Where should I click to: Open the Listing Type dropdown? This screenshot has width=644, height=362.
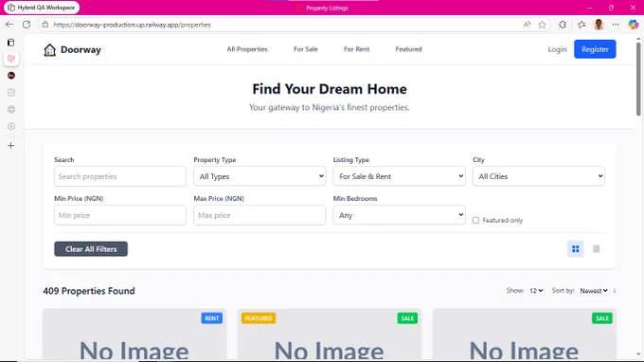pos(400,176)
